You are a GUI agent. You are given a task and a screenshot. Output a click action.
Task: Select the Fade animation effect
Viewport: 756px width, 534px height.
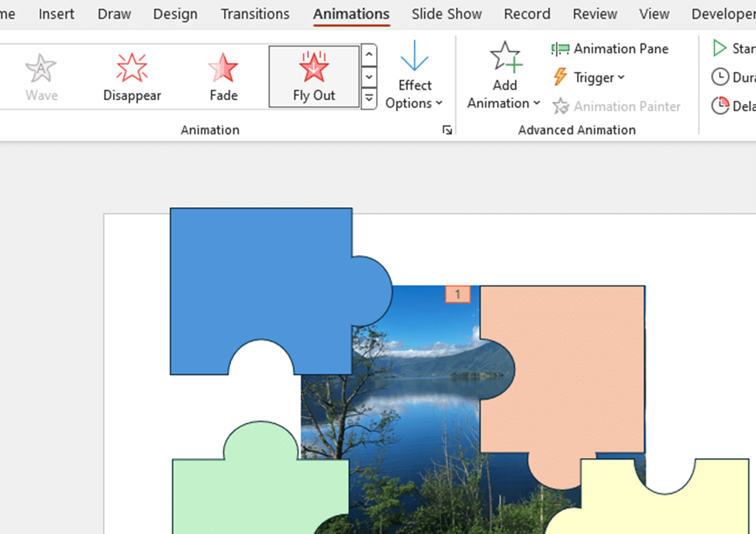(223, 75)
